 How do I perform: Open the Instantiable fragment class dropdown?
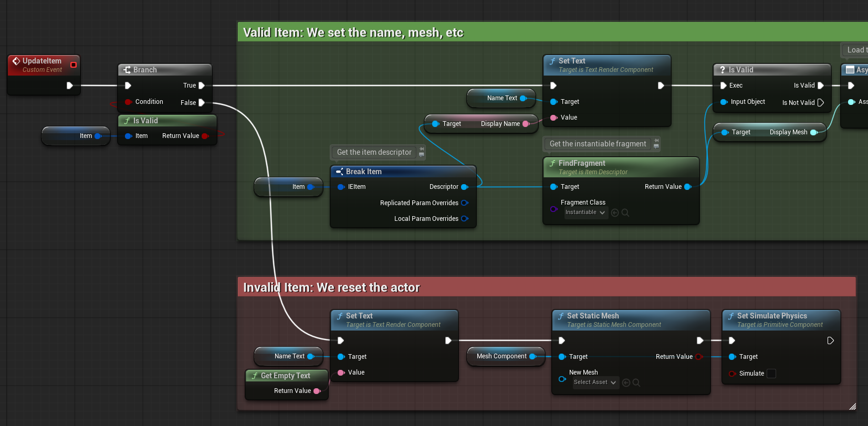coord(585,212)
